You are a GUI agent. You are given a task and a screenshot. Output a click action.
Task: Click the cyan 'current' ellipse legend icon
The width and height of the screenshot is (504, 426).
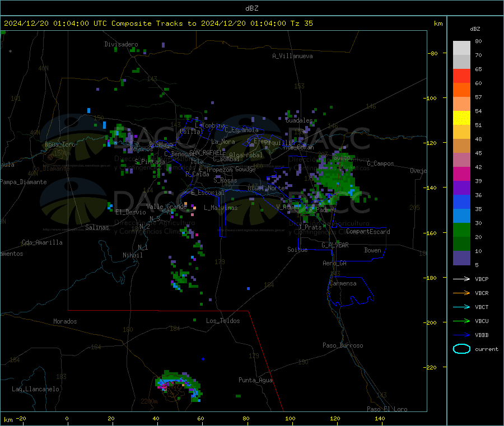(x=461, y=349)
